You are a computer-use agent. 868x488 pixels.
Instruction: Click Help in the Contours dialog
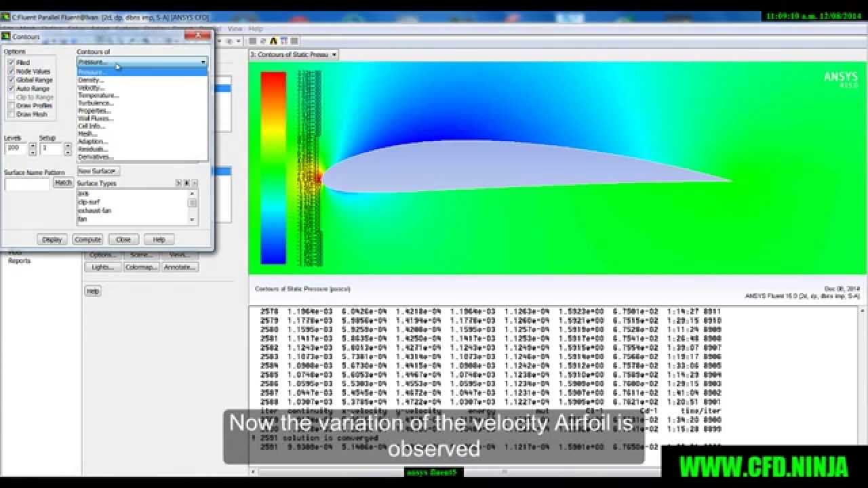pos(159,239)
